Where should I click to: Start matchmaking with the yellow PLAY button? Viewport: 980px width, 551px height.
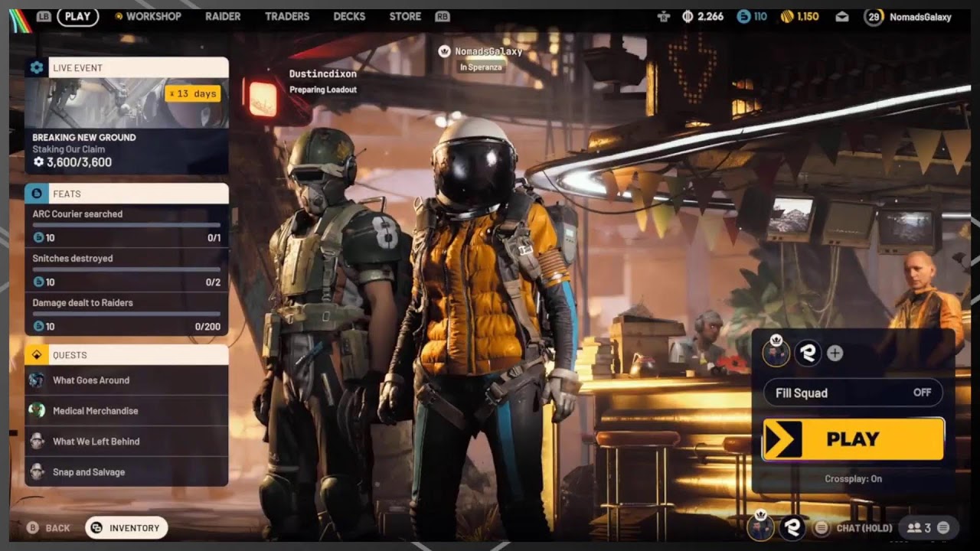click(x=853, y=439)
